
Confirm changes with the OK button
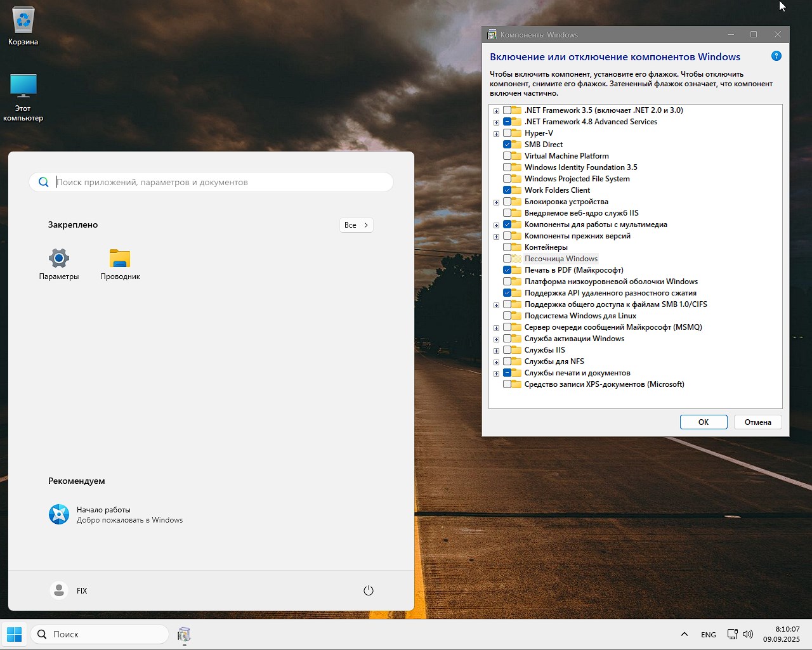[x=704, y=422]
